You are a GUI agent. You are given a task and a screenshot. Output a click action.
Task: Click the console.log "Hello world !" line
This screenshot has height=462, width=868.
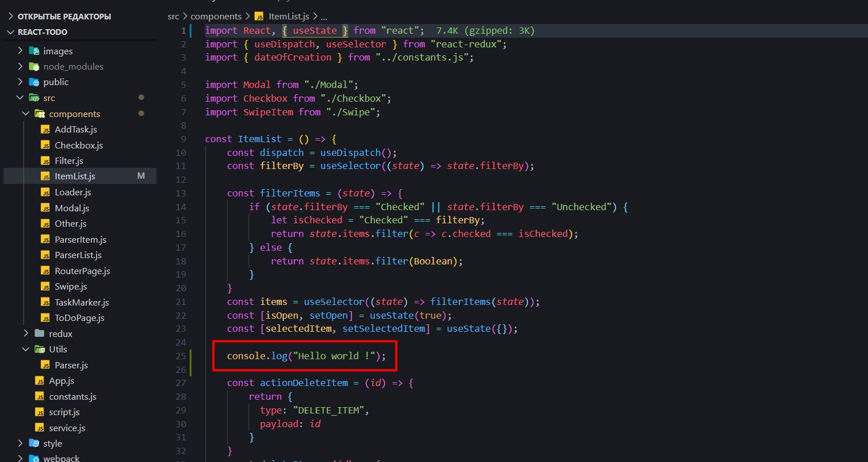306,356
